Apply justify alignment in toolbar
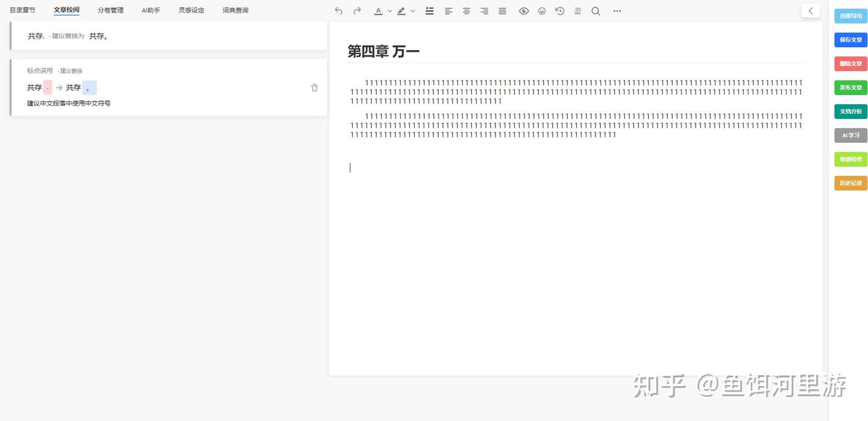Screen dimensions: 868x421 [502, 11]
